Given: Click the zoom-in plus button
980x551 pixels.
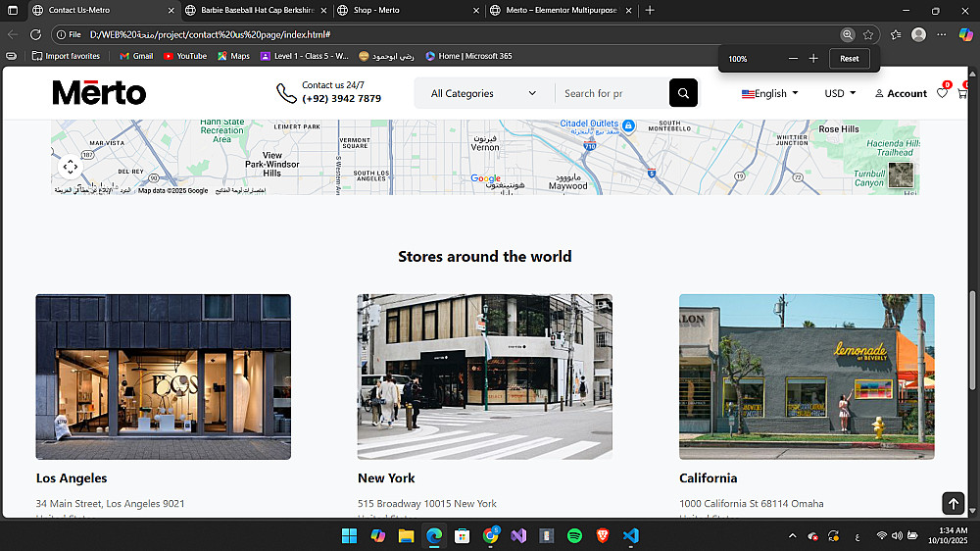Looking at the screenshot, I should (813, 59).
